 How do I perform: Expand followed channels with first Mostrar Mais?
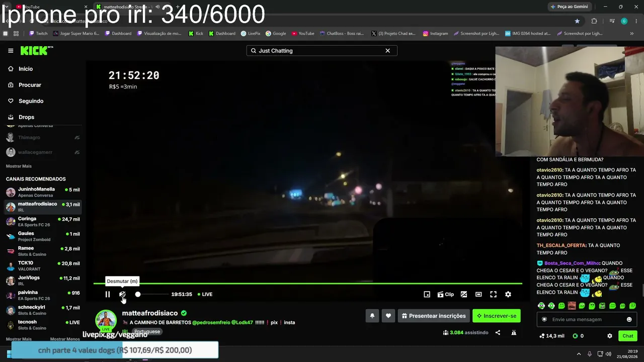pos(19,166)
